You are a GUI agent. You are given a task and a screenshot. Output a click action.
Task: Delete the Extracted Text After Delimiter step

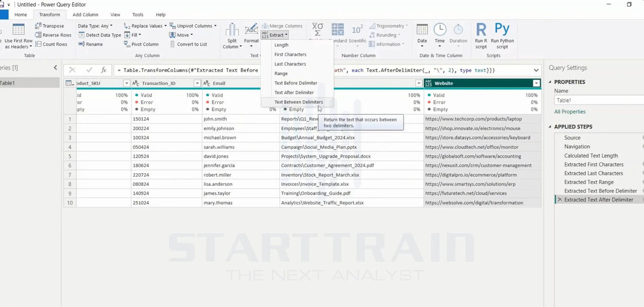559,200
